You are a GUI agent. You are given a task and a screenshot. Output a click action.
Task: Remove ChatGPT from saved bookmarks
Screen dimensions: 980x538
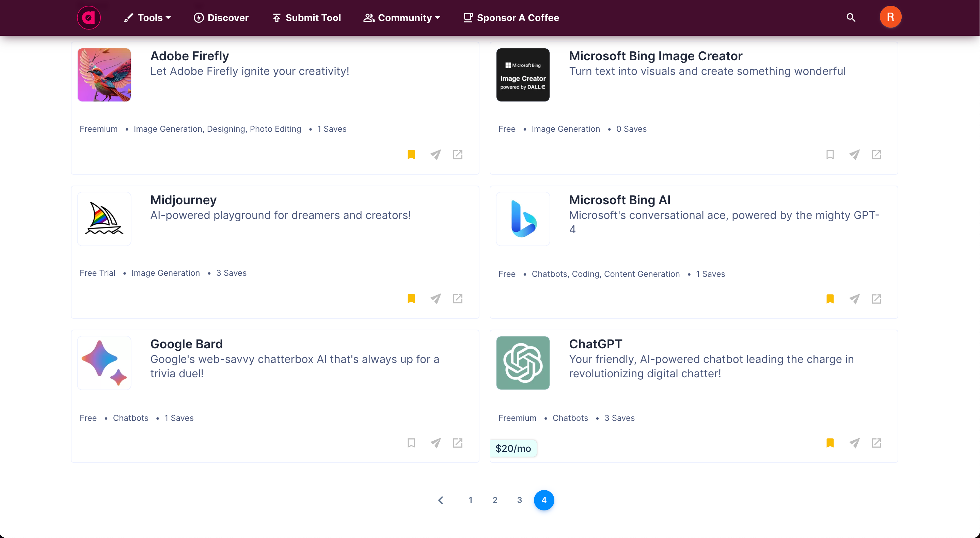tap(830, 443)
